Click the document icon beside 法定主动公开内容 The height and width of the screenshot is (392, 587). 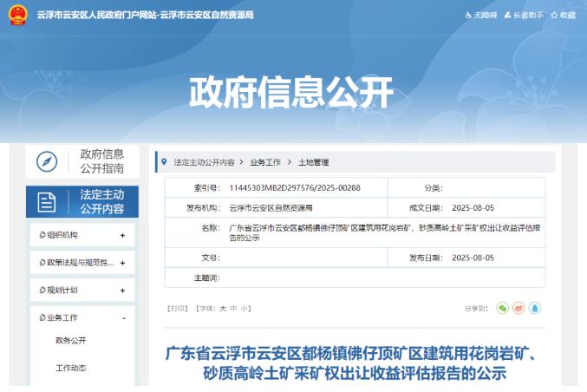tap(47, 202)
